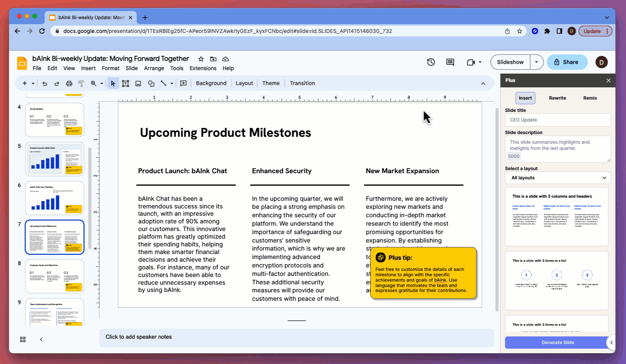The image size is (626, 364).
Task: Click the tab search chevron in browser
Action: pos(607,18)
